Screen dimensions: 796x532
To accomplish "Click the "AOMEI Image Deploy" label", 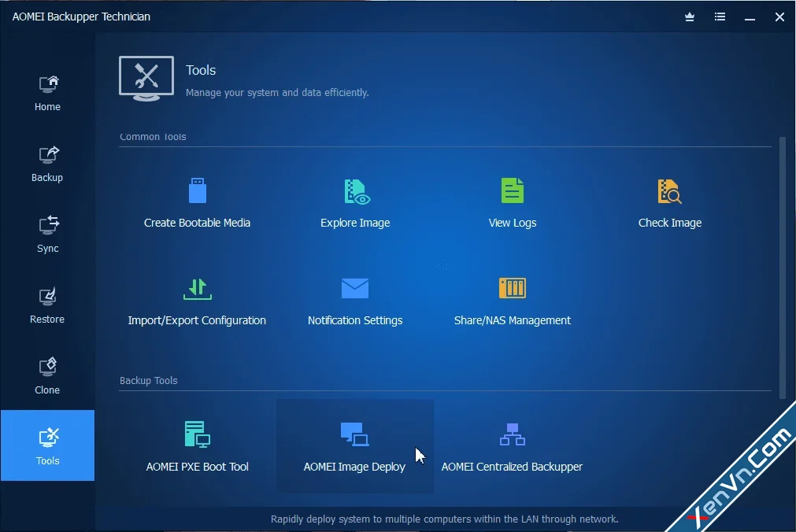I will 354,467.
